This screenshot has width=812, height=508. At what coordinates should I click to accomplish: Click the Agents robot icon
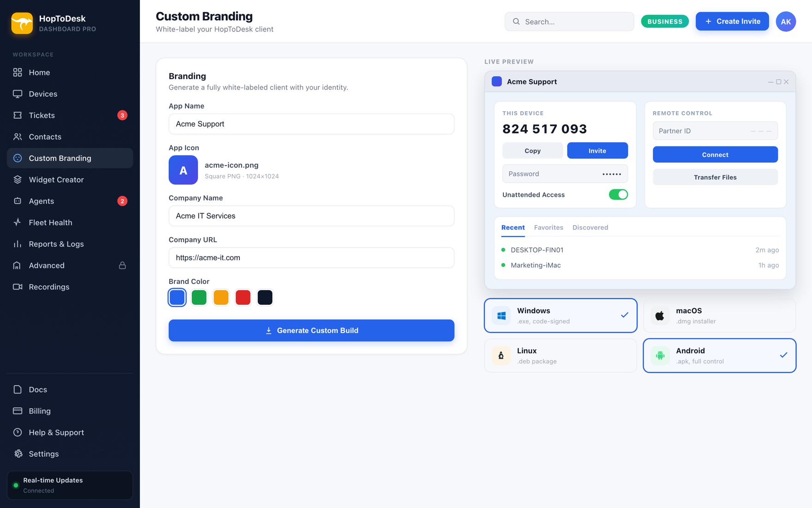click(x=18, y=201)
